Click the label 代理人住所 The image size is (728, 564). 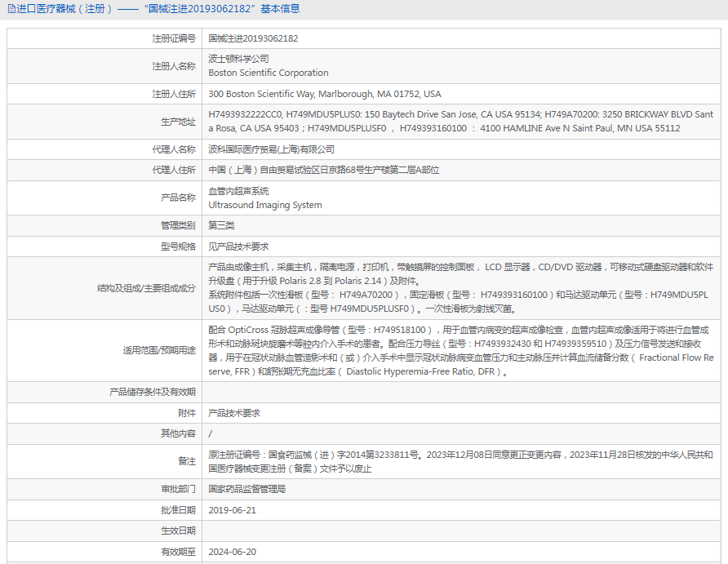pyautogui.click(x=174, y=170)
